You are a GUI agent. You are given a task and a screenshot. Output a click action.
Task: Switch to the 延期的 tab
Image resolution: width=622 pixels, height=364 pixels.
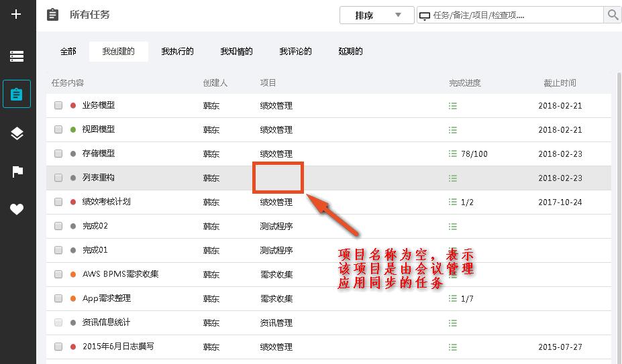[350, 51]
